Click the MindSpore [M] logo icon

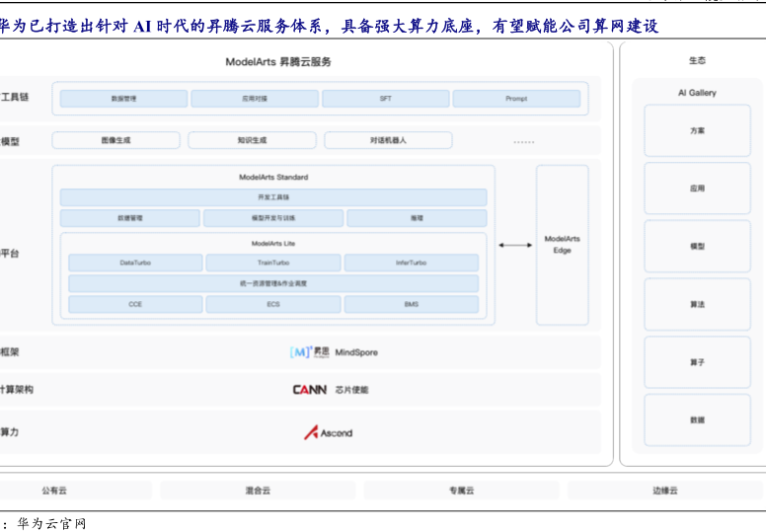[300, 352]
